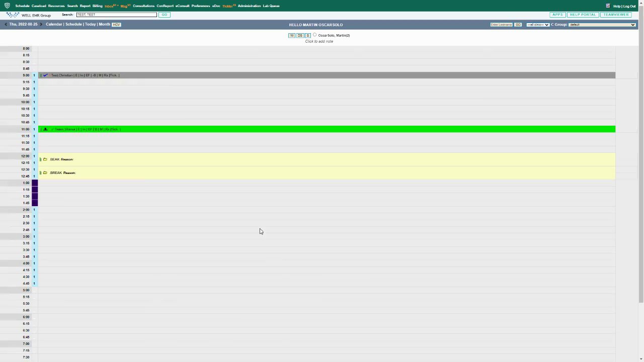Open ConReport from the top menu
The height and width of the screenshot is (362, 644).
click(165, 6)
